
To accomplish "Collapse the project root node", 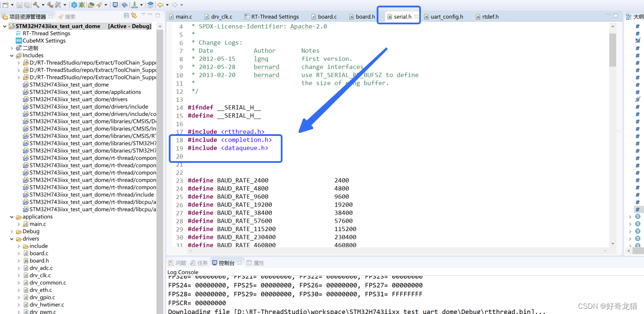I will (5, 26).
